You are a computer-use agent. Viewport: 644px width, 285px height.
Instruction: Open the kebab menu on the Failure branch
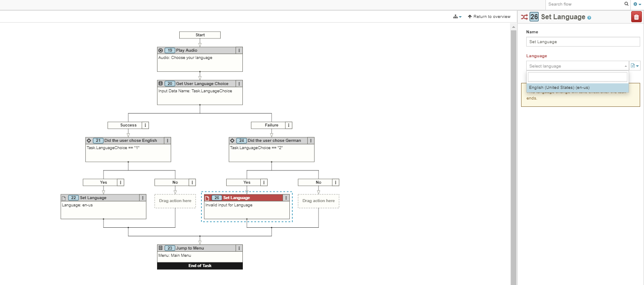[289, 125]
